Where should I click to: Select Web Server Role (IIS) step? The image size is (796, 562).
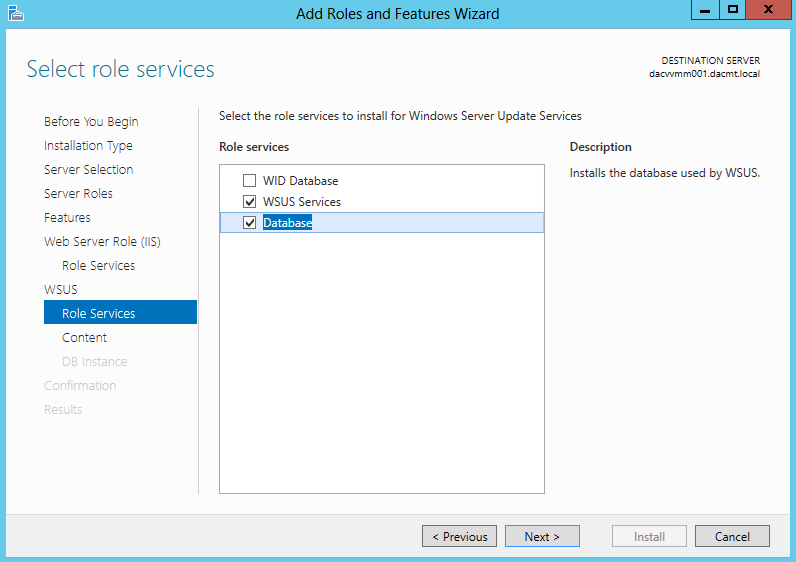pyautogui.click(x=102, y=242)
